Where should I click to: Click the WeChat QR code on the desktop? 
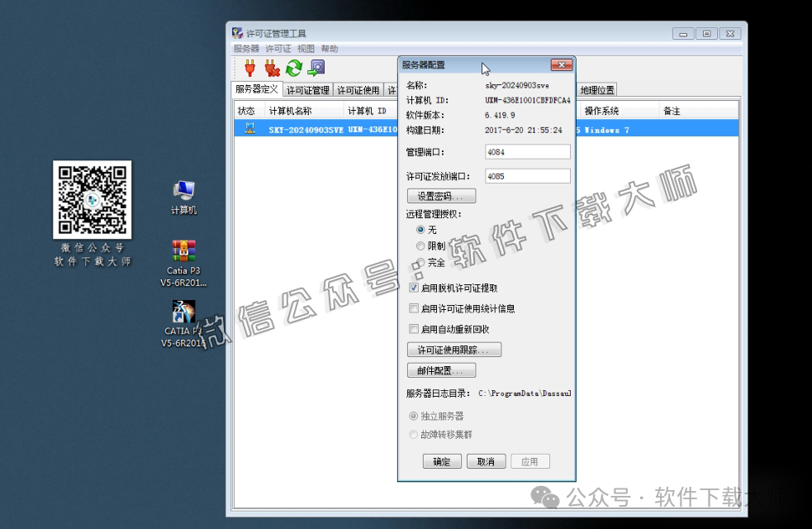tap(91, 198)
